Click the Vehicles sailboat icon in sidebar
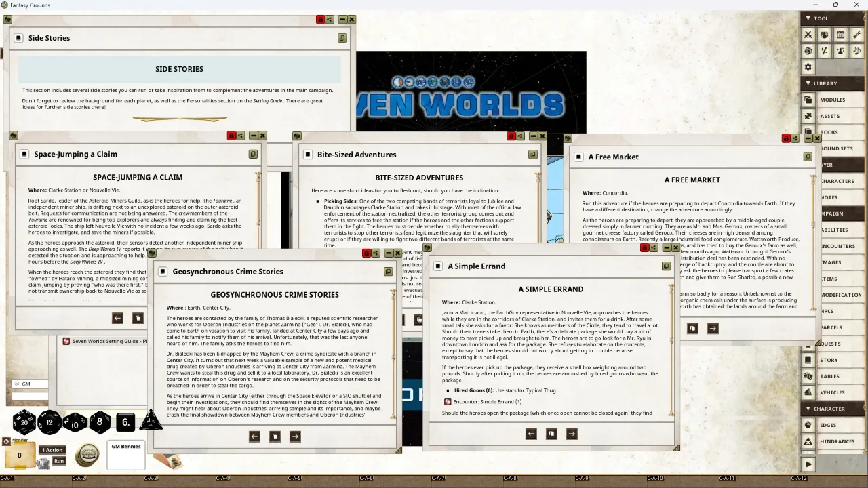 [x=808, y=392]
